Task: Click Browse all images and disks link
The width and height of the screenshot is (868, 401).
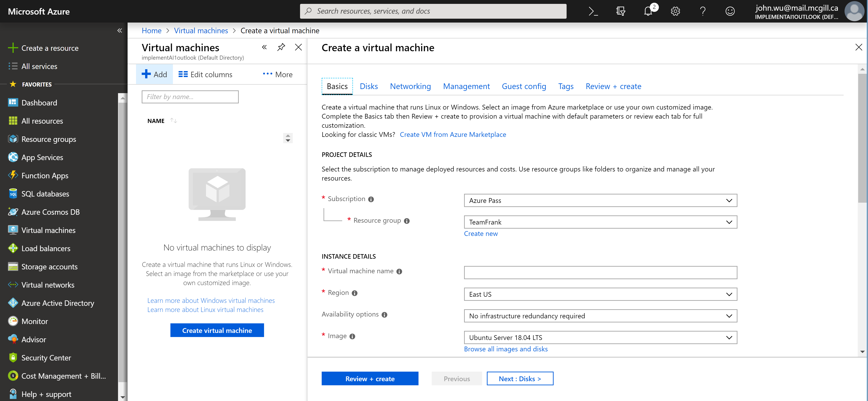Action: pyautogui.click(x=506, y=349)
